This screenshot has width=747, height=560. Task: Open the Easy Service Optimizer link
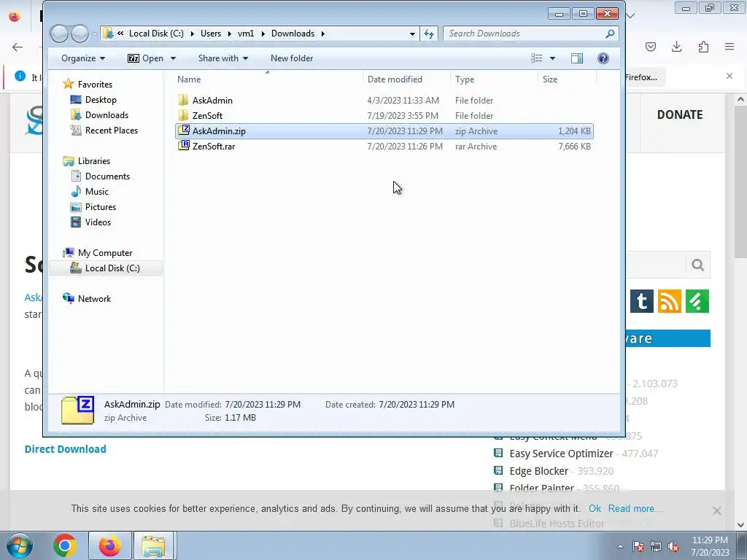pyautogui.click(x=561, y=454)
